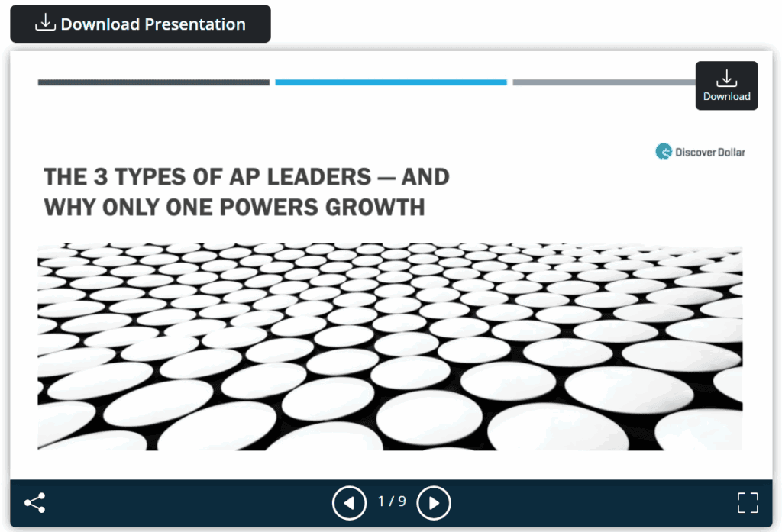The image size is (782, 532).
Task: Go to the previous slide
Action: point(349,503)
